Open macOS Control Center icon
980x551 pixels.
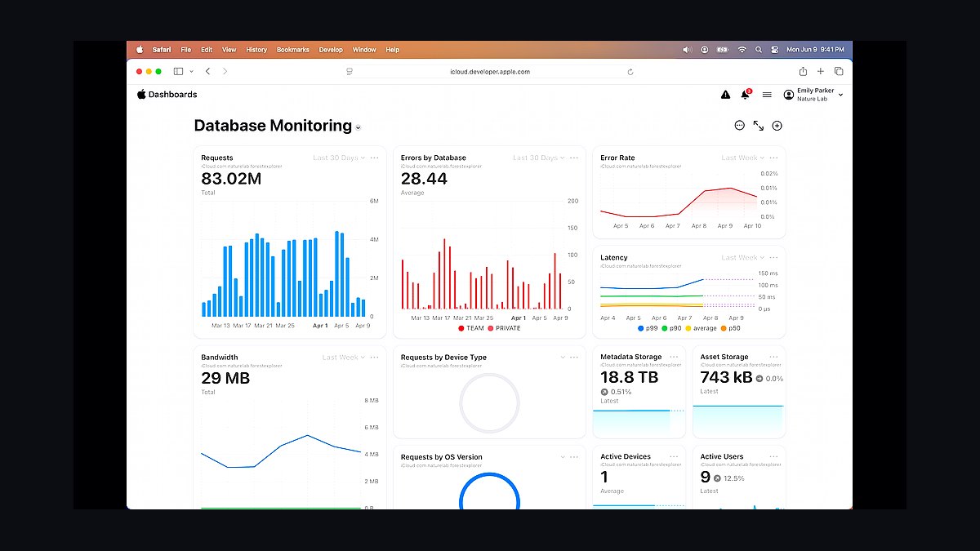775,50
